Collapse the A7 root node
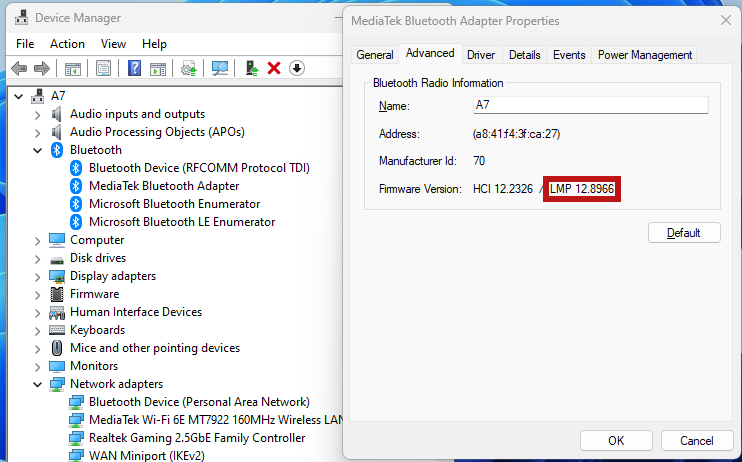This screenshot has height=462, width=742. pos(18,96)
